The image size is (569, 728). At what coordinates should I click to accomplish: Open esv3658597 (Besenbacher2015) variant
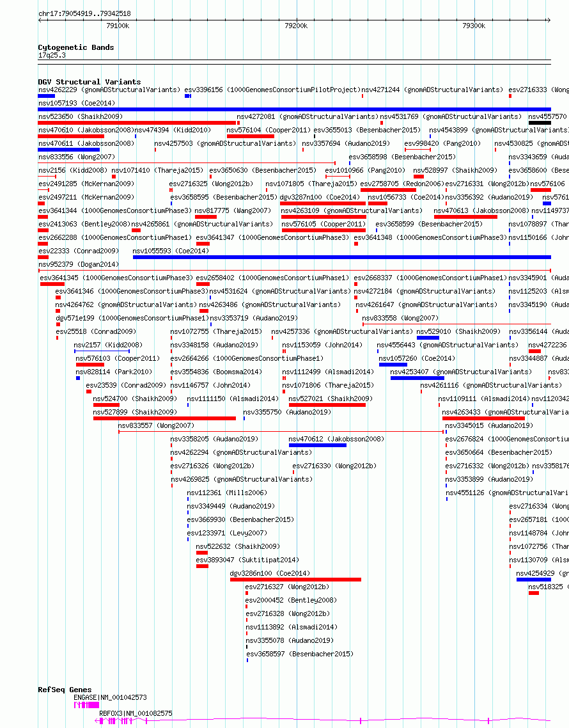coord(300,655)
